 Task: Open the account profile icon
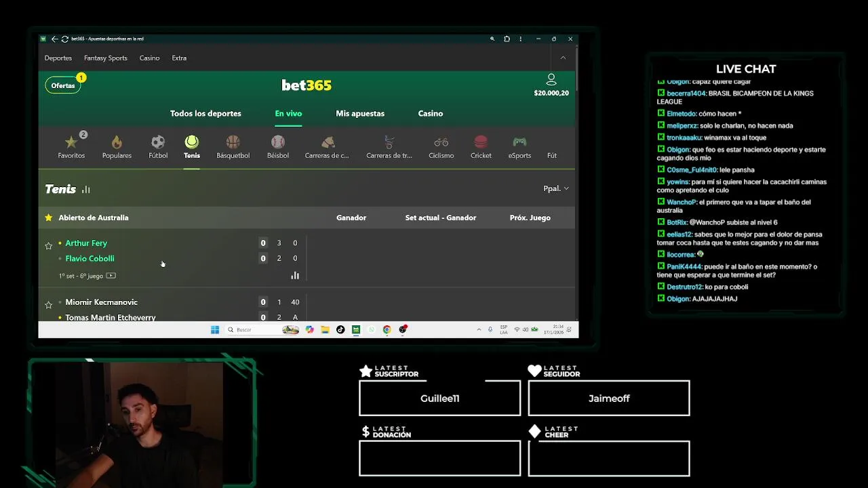[551, 79]
